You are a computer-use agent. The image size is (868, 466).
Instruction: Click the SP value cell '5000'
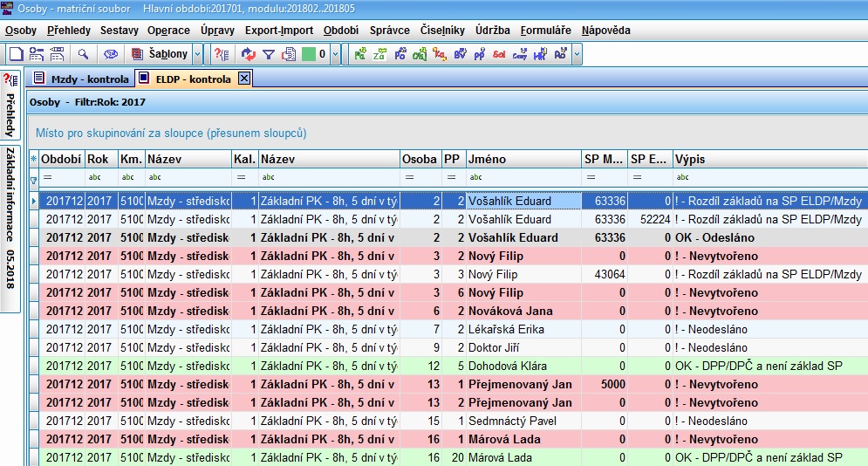click(x=605, y=384)
